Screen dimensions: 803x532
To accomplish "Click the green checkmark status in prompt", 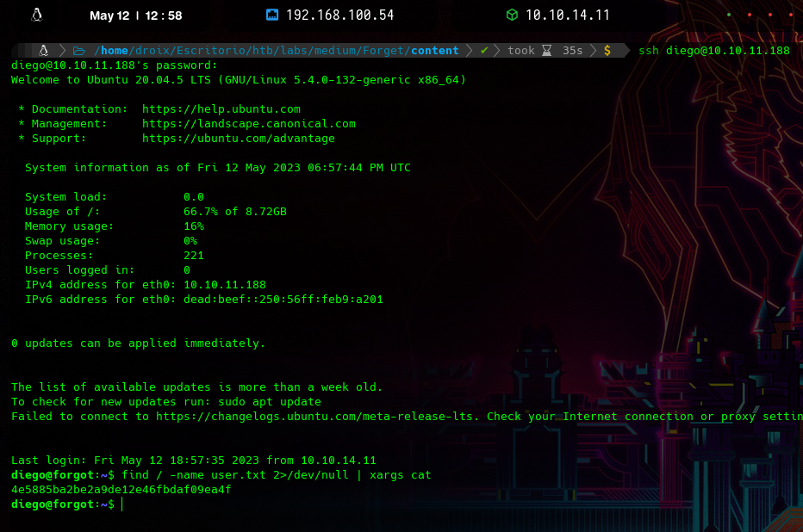I will 484,51.
